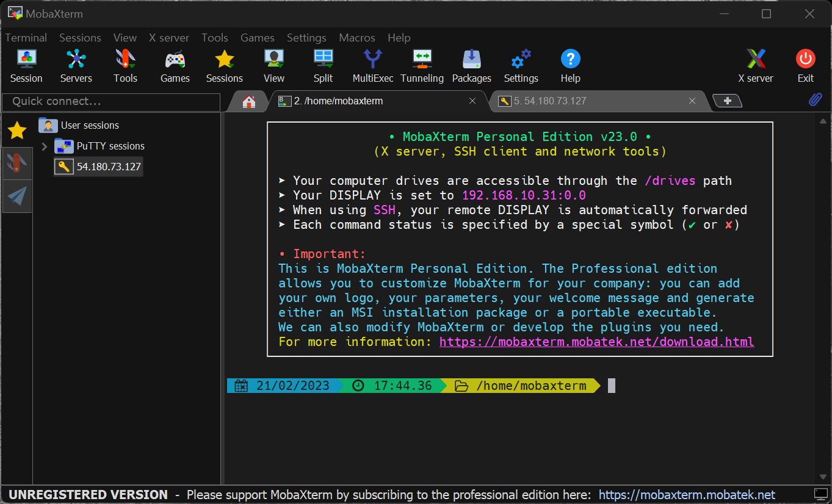Open the Terminal menu
Image resolution: width=832 pixels, height=504 pixels.
(26, 38)
